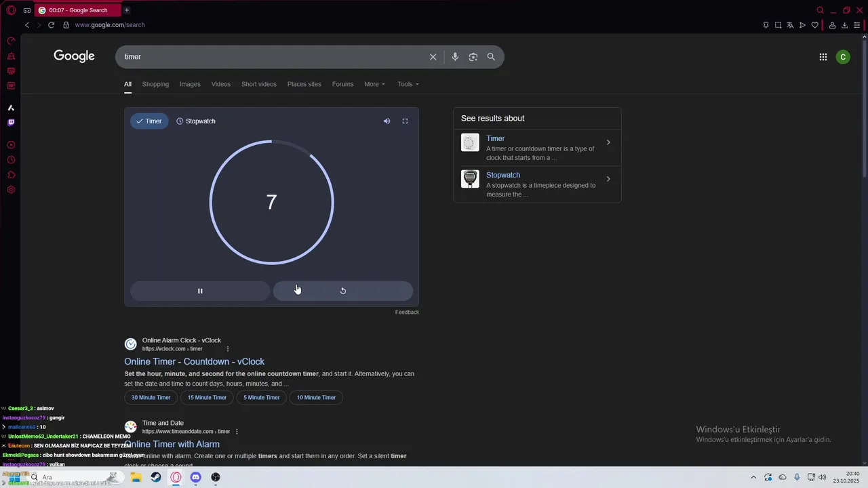This screenshot has width=868, height=488.
Task: Open vClock result options menu
Action: click(228, 349)
